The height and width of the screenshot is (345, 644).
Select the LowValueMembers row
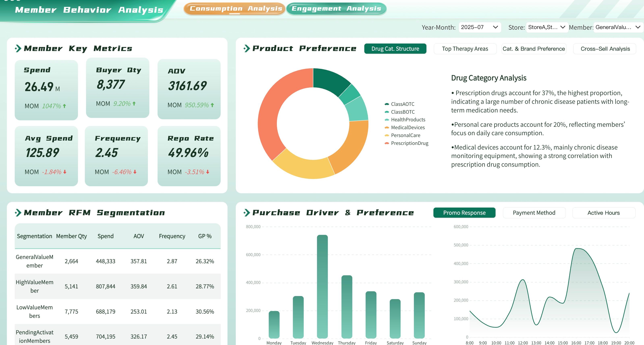[118, 312]
